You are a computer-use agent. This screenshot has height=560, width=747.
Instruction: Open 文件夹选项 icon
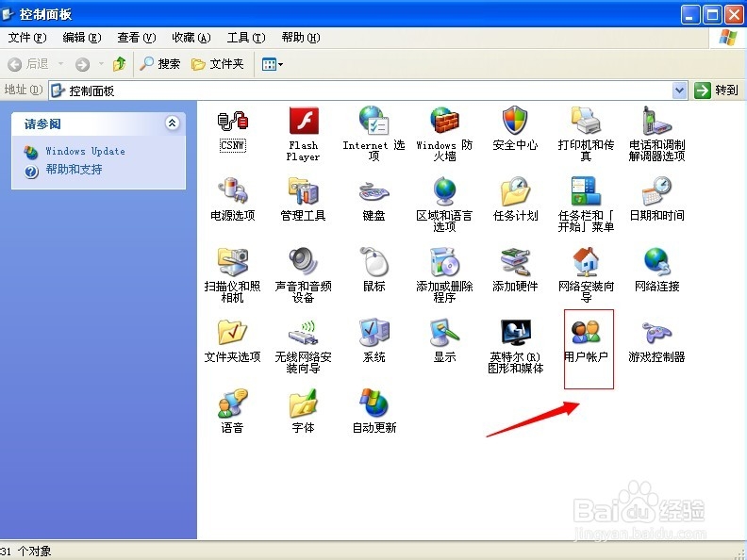point(232,332)
